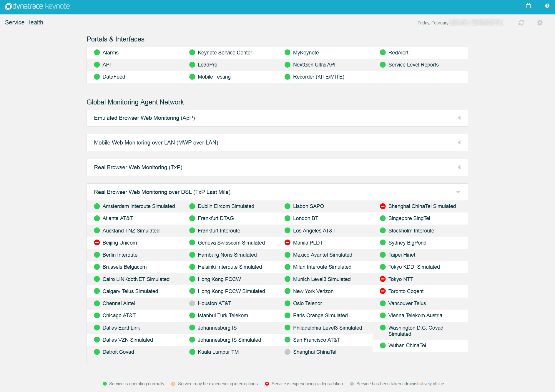Click green status icon for Atlanta AT&T
This screenshot has width=555, height=392.
pos(97,218)
